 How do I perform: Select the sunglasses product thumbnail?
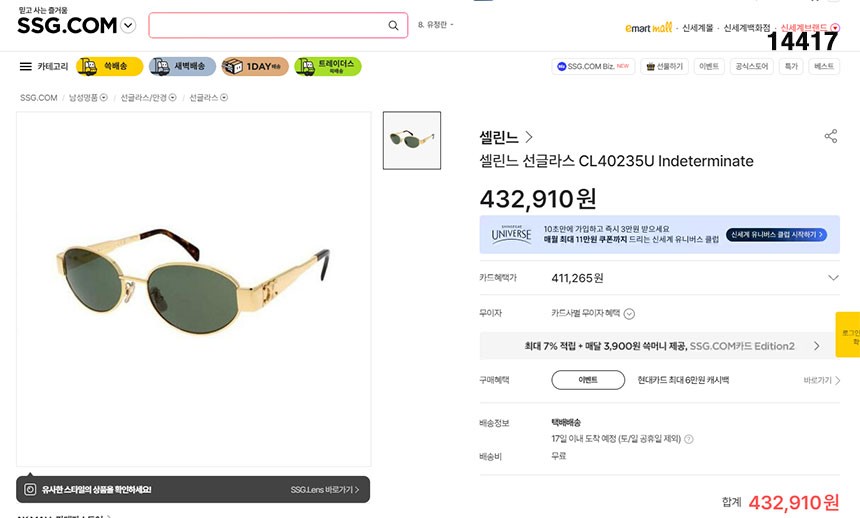tap(412, 140)
